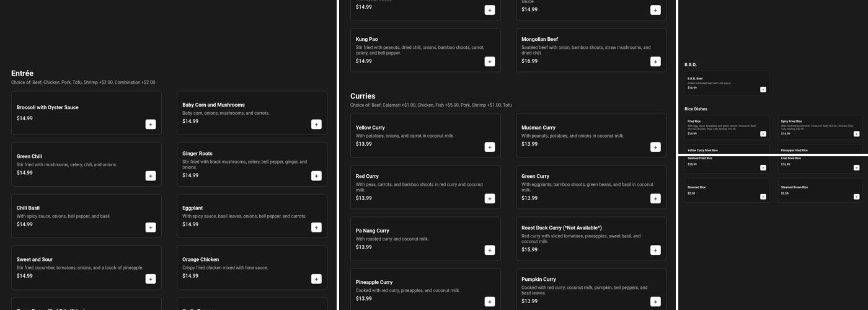The image size is (868, 310).
Task: Add Broccoli with Oyster Sauce to order
Action: [151, 125]
